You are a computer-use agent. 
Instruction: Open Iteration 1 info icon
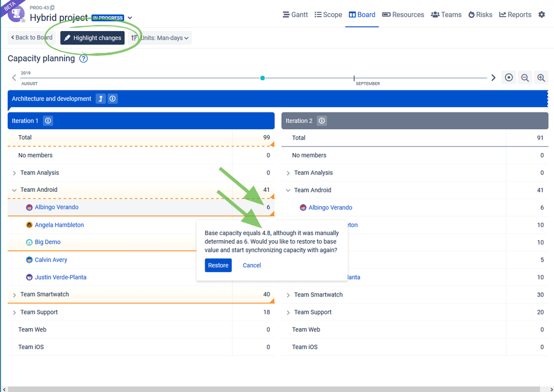click(48, 121)
